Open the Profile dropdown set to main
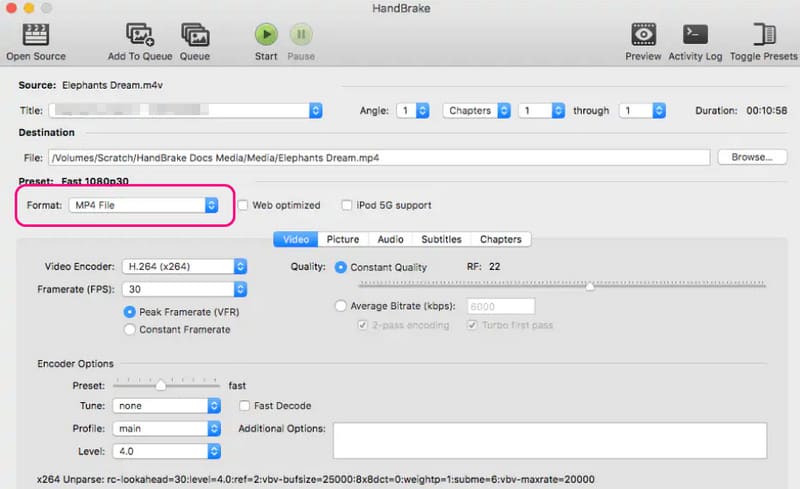 pos(166,429)
